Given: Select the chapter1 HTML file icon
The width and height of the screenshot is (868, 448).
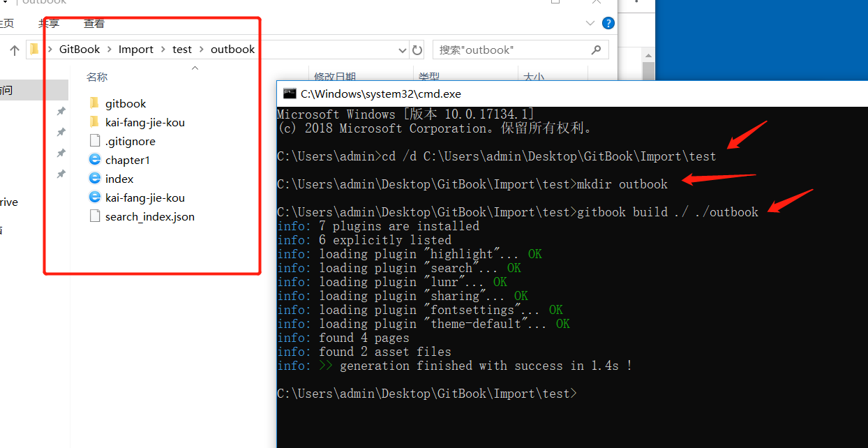Looking at the screenshot, I should pyautogui.click(x=95, y=160).
